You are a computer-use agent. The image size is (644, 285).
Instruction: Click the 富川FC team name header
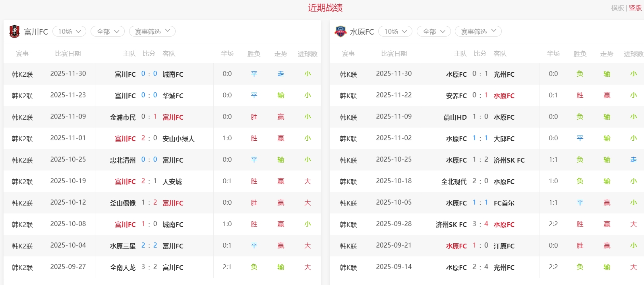coord(36,32)
